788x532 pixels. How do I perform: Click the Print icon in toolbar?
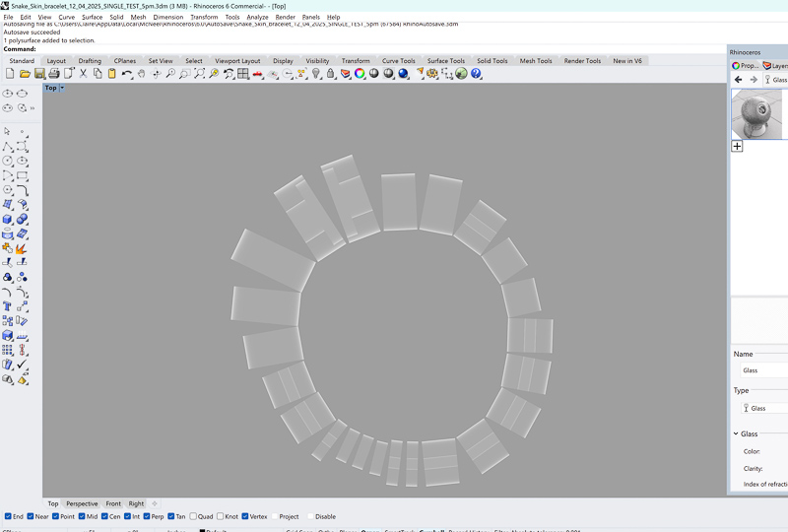(54, 74)
